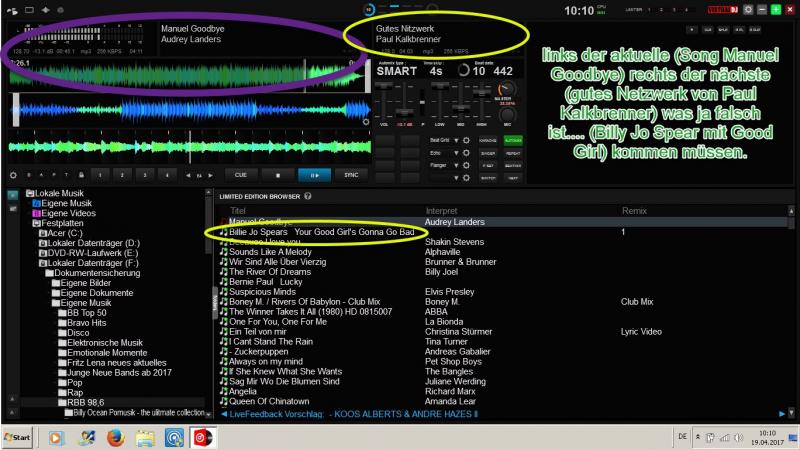Activate hot cue pad 1
Image resolution: width=800 pixels, height=450 pixels.
100,175
